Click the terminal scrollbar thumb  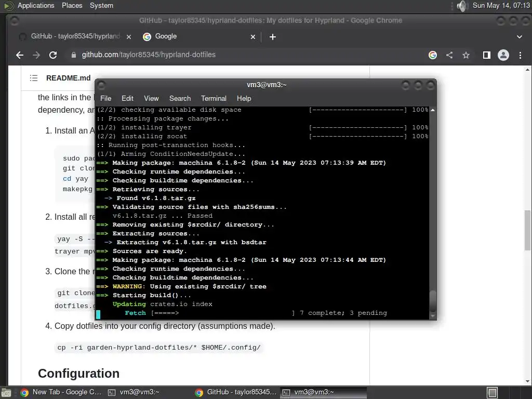pyautogui.click(x=433, y=302)
